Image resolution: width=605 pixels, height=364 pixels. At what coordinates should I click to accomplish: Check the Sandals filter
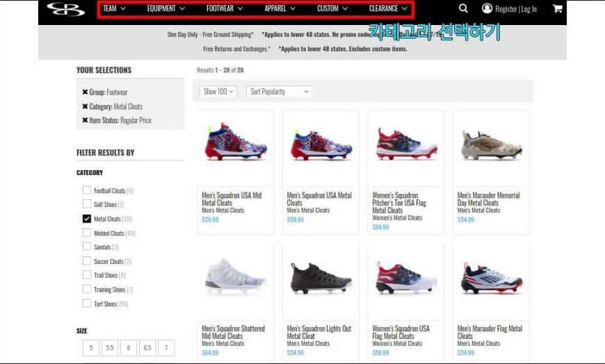(x=87, y=247)
